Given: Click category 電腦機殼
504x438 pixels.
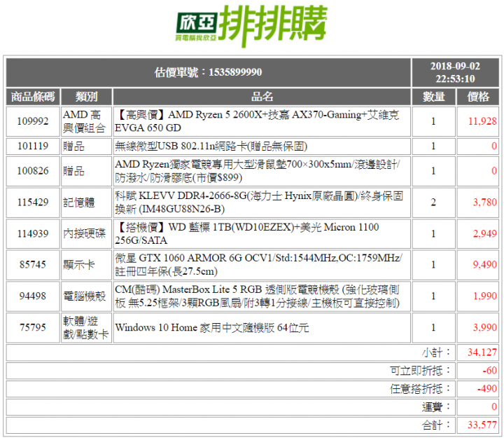Looking at the screenshot, I should (84, 296).
